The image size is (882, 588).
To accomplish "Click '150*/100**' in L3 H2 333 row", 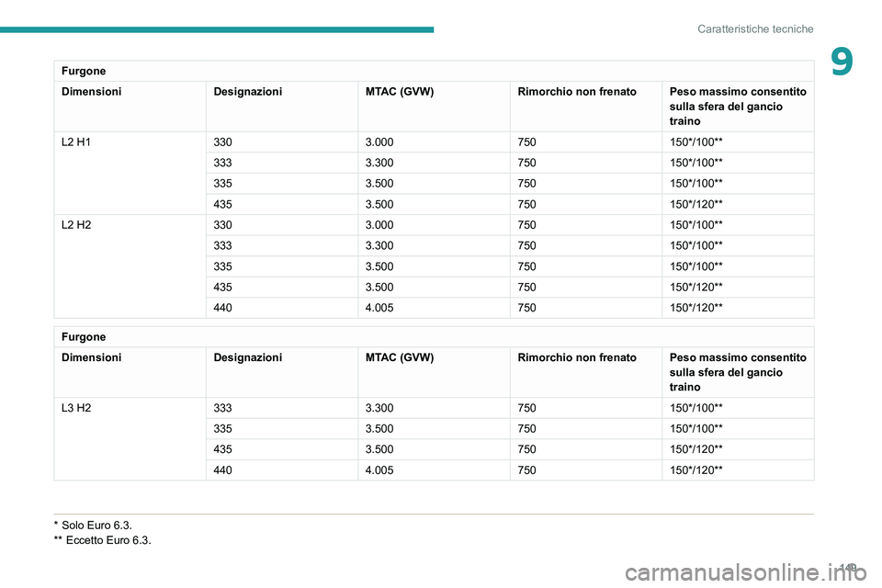I will [x=695, y=407].
